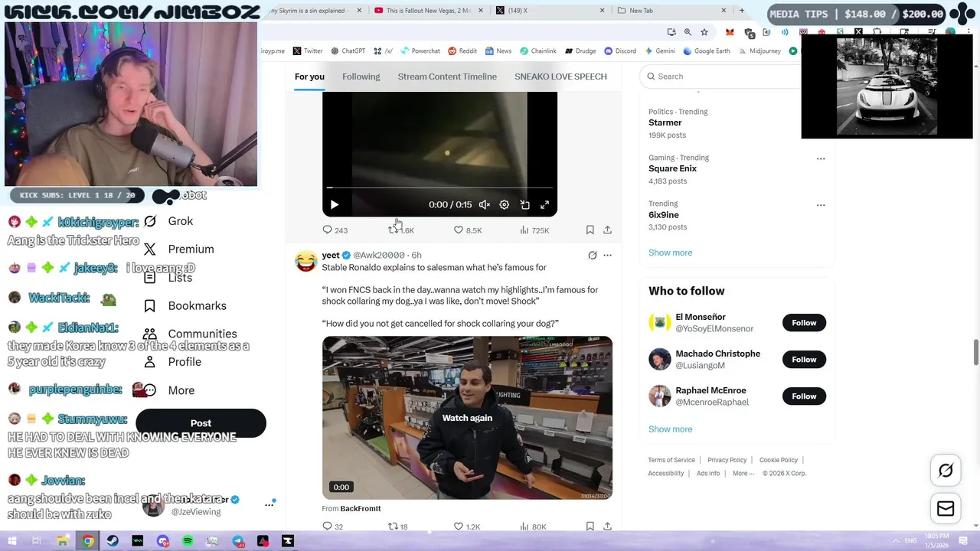Open the account switcher three-dots menu
This screenshot has height=551, width=980.
pos(269,504)
